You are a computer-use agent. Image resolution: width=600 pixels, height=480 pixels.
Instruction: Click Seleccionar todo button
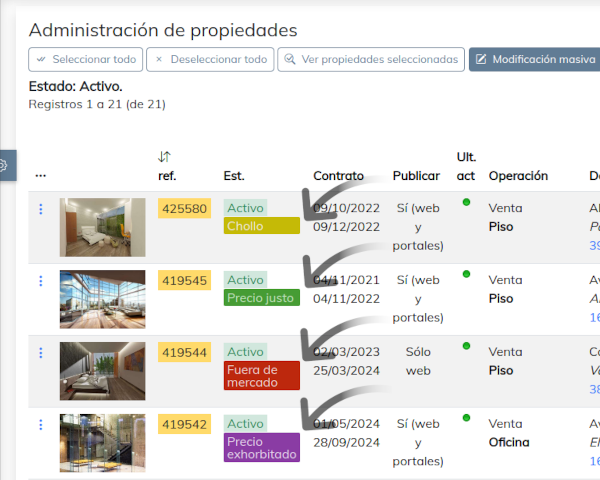point(86,59)
